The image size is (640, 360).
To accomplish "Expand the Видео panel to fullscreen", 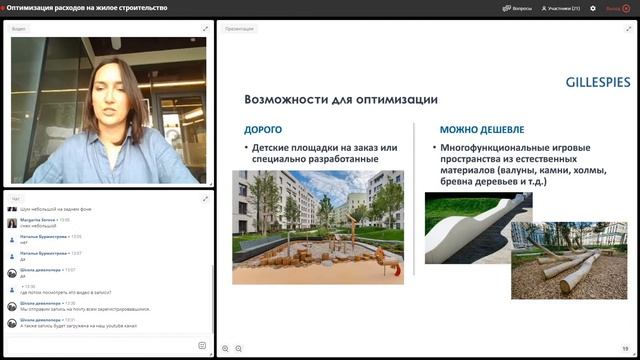I will [205, 29].
